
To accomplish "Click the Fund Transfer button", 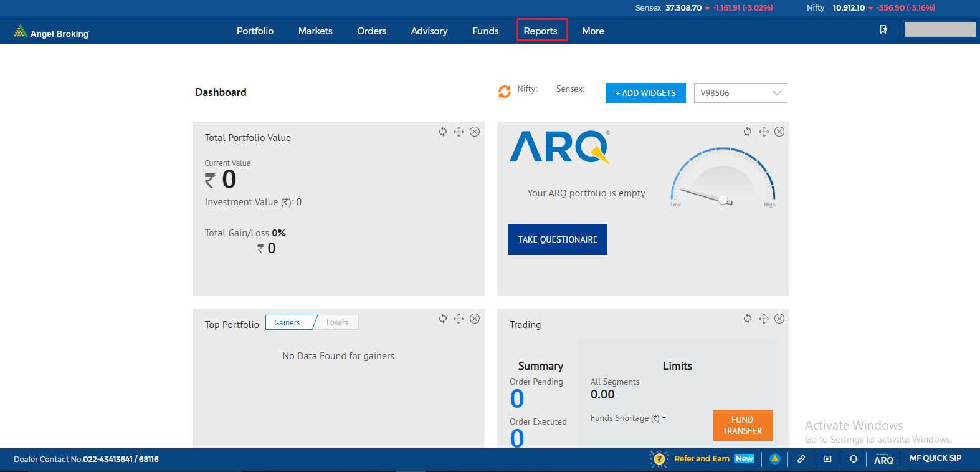I will click(x=742, y=425).
